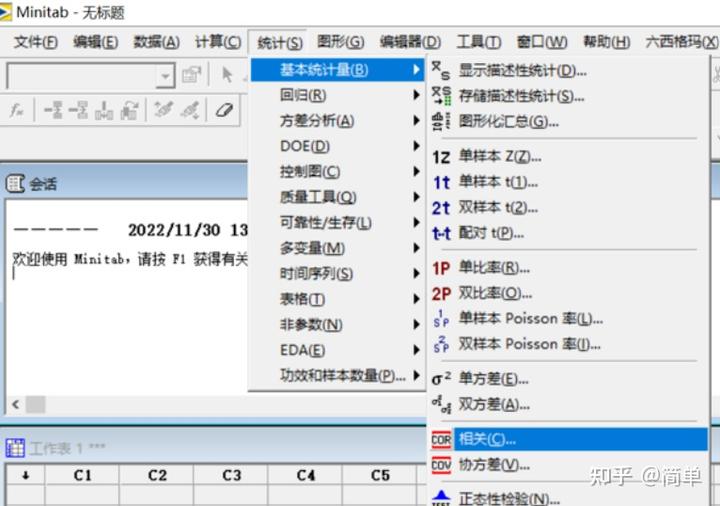Viewport: 720px width, 506px height.
Task: Open the 编辑器(D) menu
Action: pos(410,42)
